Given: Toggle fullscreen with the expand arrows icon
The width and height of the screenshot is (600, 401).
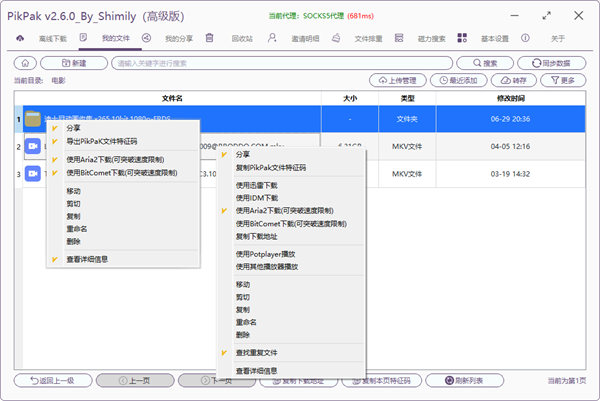Looking at the screenshot, I should [546, 16].
